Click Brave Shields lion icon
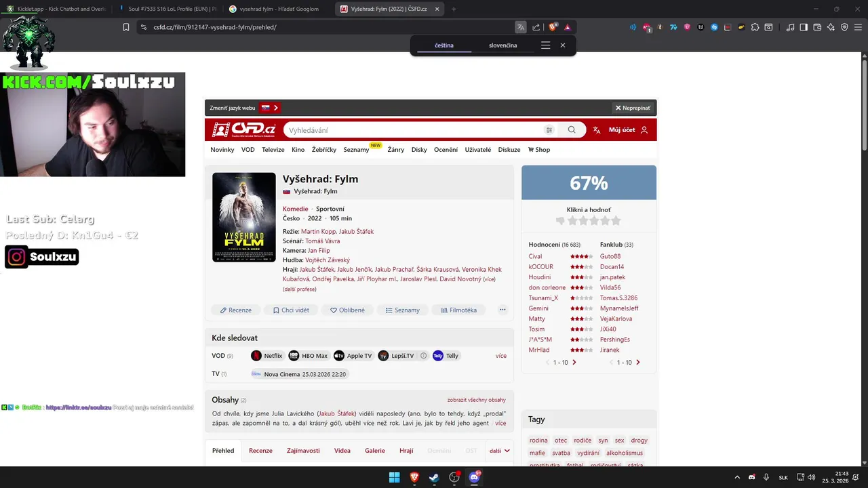This screenshot has height=488, width=868. pos(553,27)
